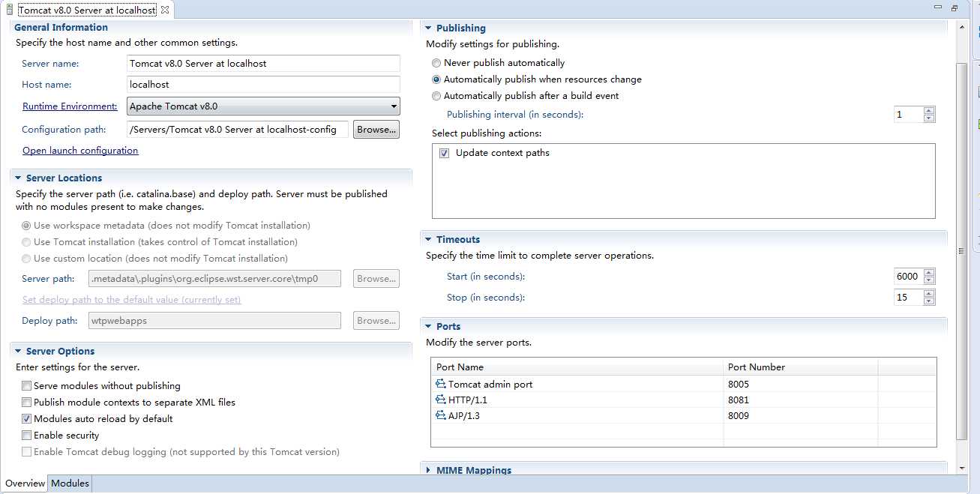Select Never publish automatically
The height and width of the screenshot is (494, 980).
click(x=436, y=63)
